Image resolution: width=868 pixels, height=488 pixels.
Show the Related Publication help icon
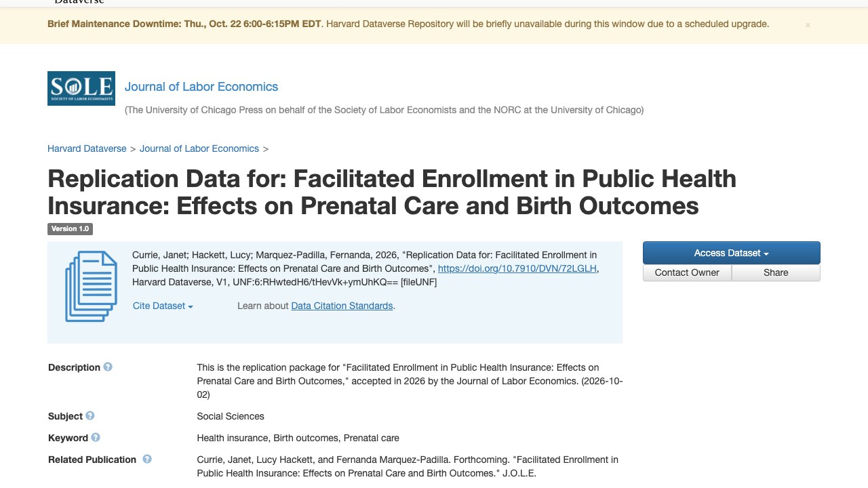click(147, 459)
